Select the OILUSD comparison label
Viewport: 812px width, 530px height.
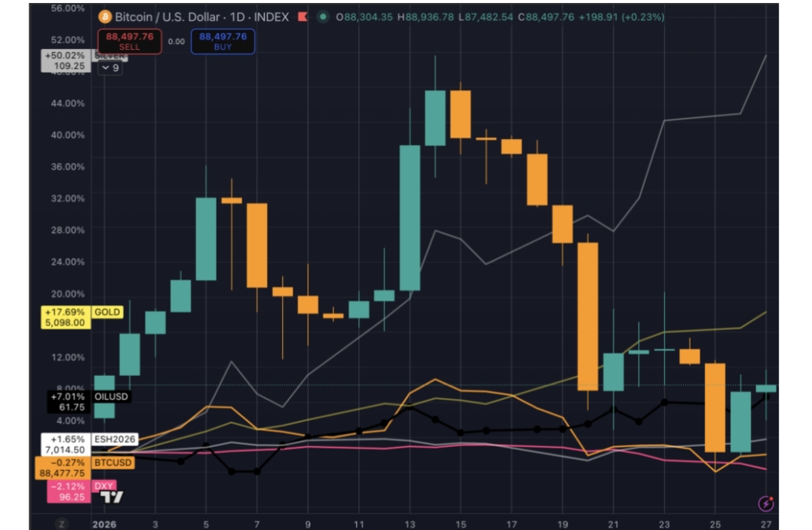tap(110, 396)
